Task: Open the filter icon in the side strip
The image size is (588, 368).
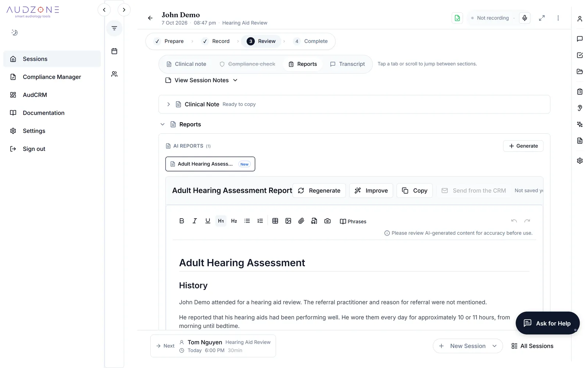Action: pos(114,28)
